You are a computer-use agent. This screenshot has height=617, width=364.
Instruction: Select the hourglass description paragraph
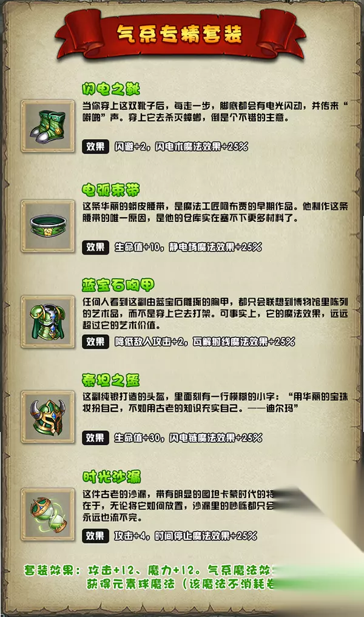[x=178, y=505]
